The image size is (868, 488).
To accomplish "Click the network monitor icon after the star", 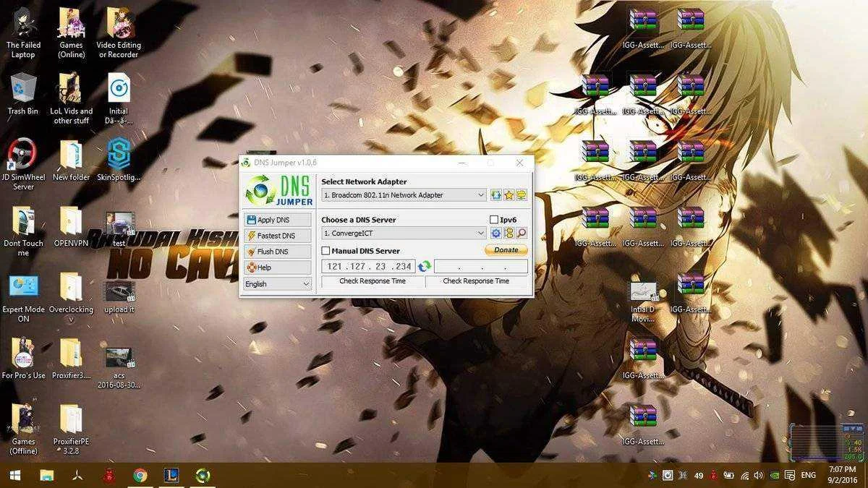I will click(x=522, y=195).
